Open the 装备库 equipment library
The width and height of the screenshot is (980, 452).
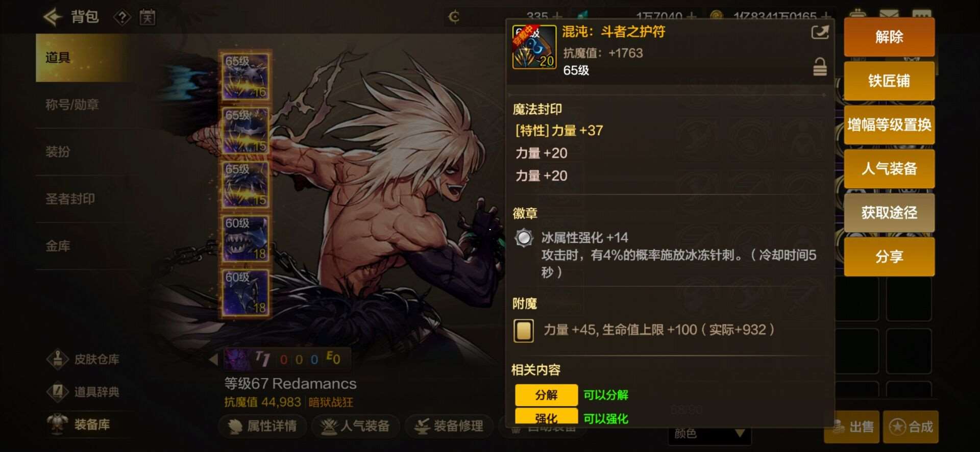pos(79,424)
